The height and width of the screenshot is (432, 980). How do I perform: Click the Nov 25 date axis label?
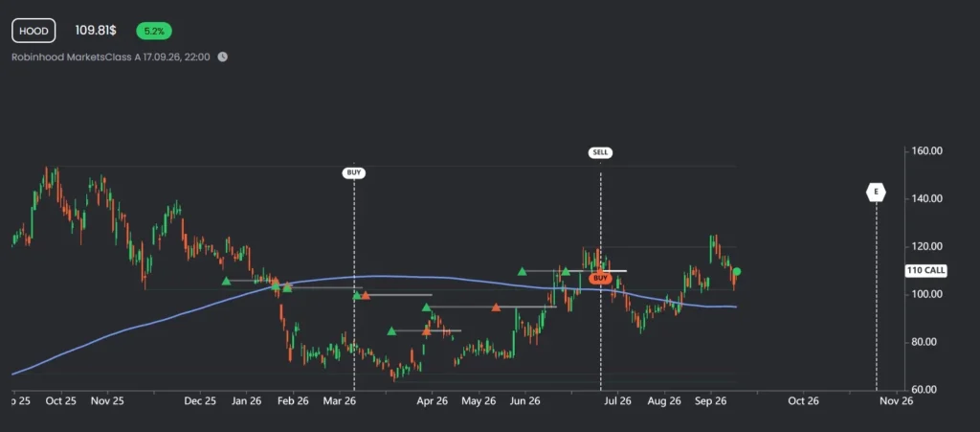click(x=107, y=400)
